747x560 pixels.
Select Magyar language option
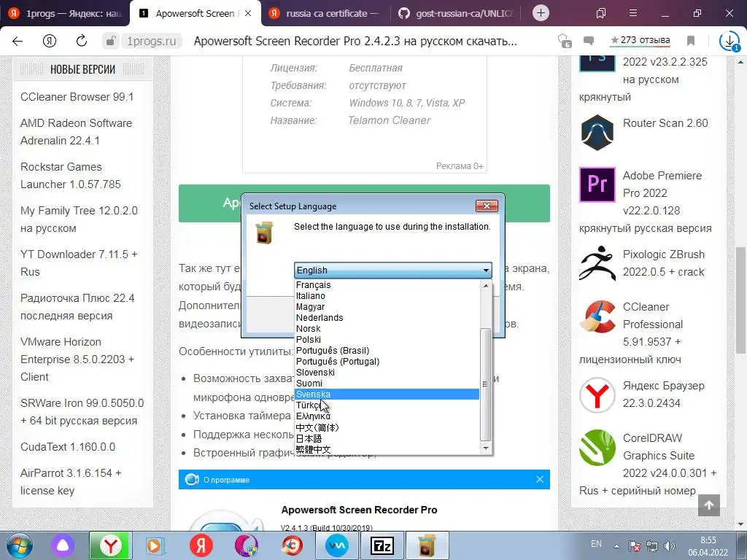pos(387,307)
